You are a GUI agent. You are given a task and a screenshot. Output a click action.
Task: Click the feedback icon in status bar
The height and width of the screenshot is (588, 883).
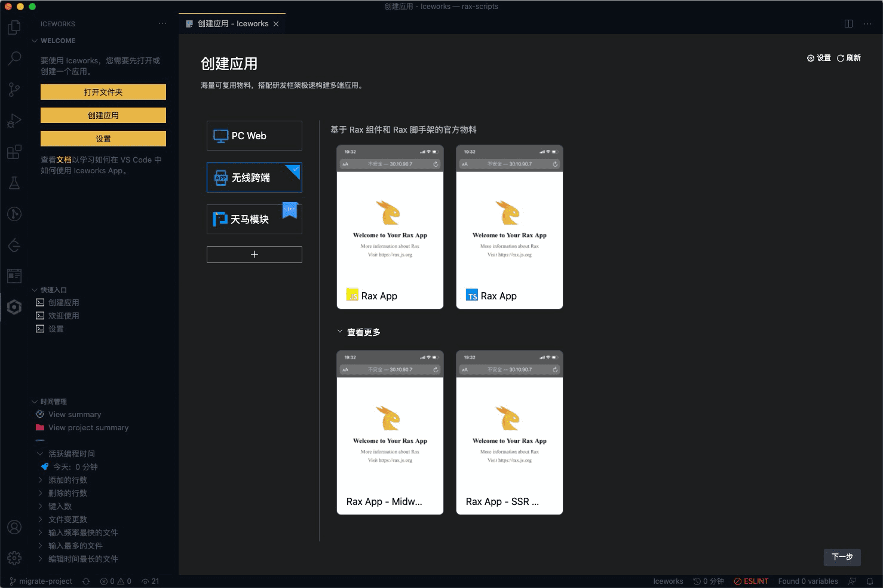pos(853,581)
